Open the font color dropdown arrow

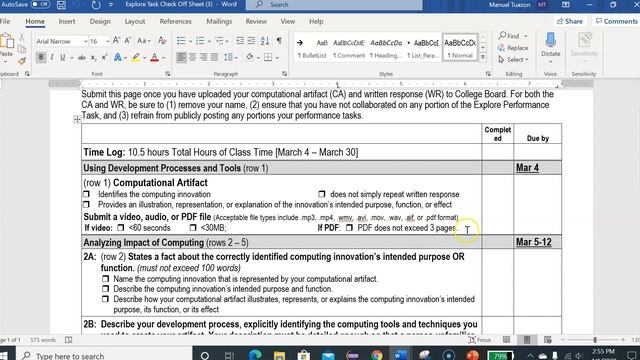coord(163,58)
